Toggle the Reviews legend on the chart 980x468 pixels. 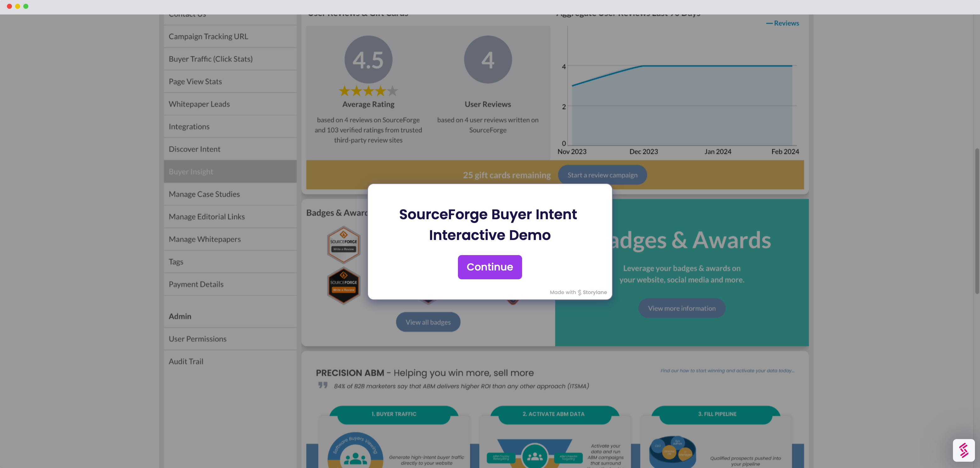(x=782, y=23)
